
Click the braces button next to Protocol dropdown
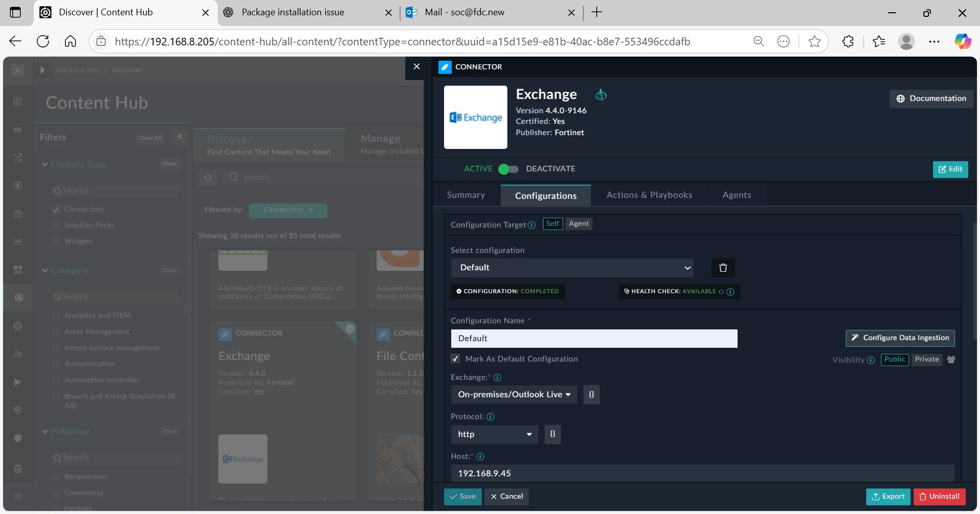(x=552, y=434)
